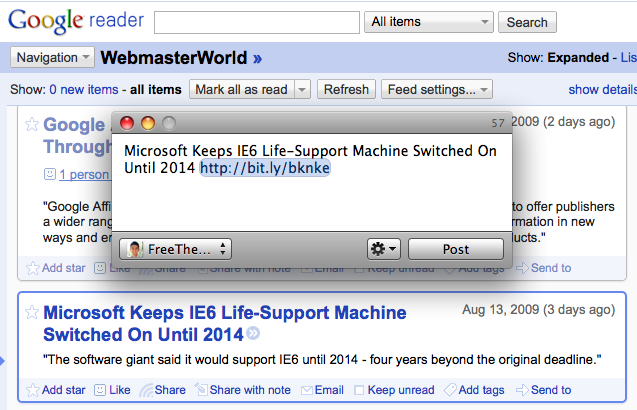Share with note the IE6 article

[243, 390]
